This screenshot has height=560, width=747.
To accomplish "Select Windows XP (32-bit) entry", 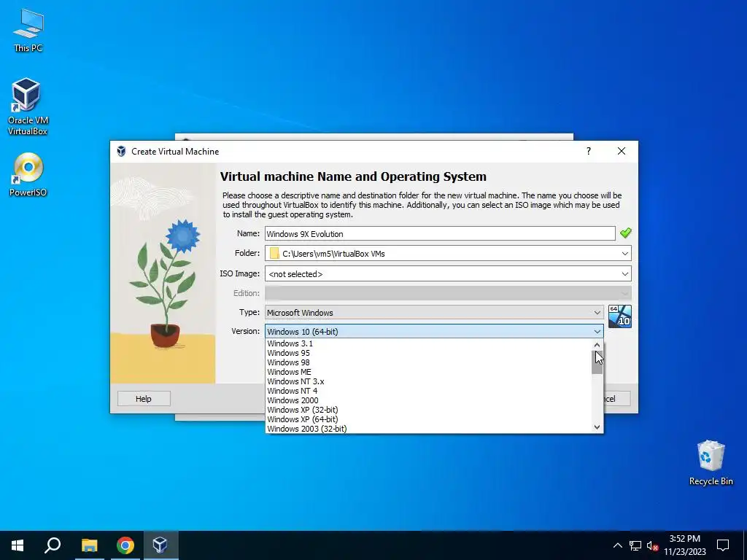I will pyautogui.click(x=429, y=410).
